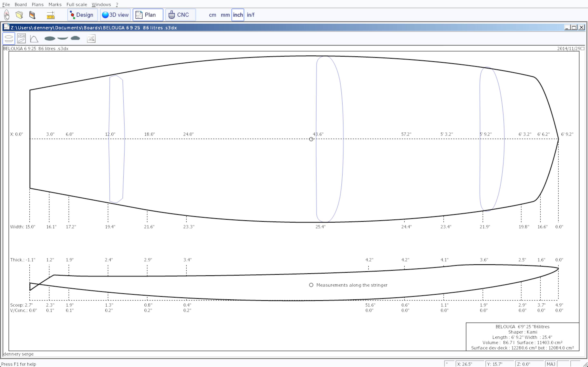Switch units to cm
The width and height of the screenshot is (588, 367).
[212, 15]
